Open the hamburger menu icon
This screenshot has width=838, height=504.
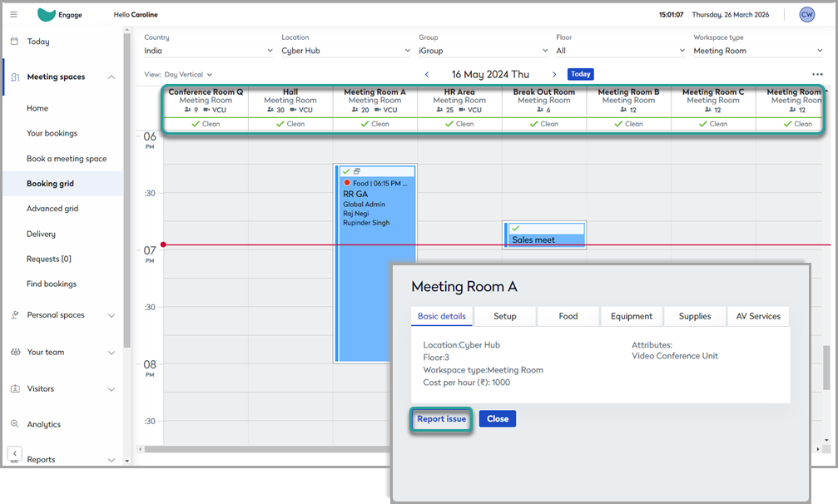(14, 14)
